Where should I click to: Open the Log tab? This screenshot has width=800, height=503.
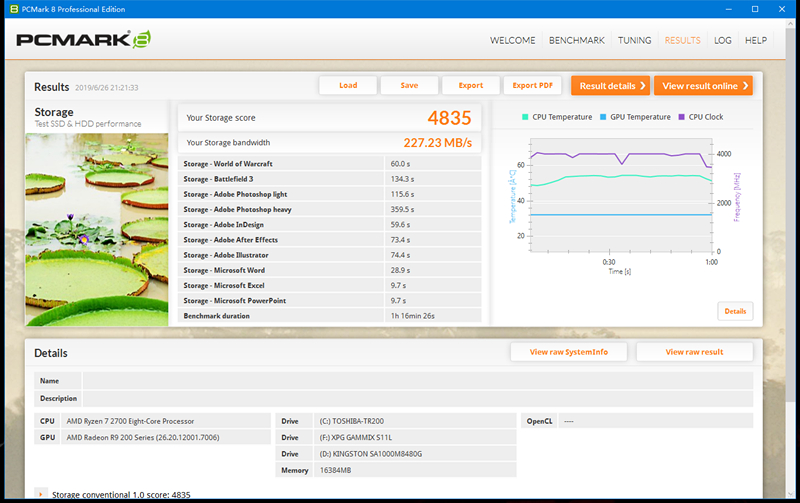(x=722, y=41)
